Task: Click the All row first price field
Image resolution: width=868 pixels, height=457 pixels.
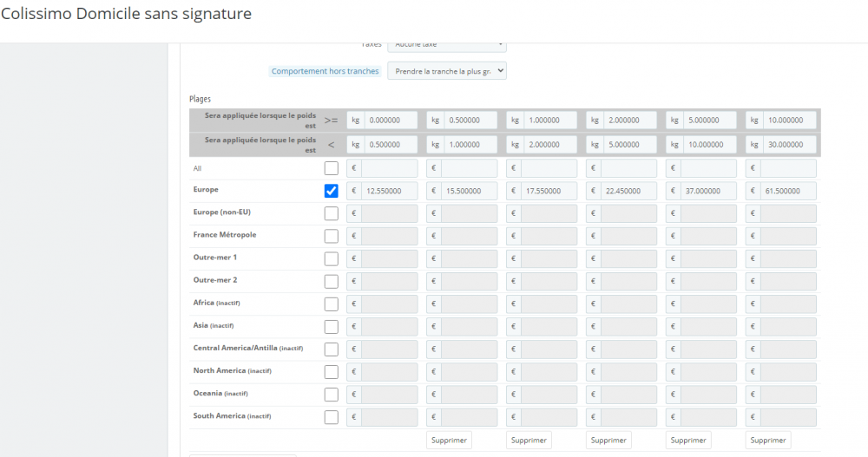Action: (x=389, y=168)
